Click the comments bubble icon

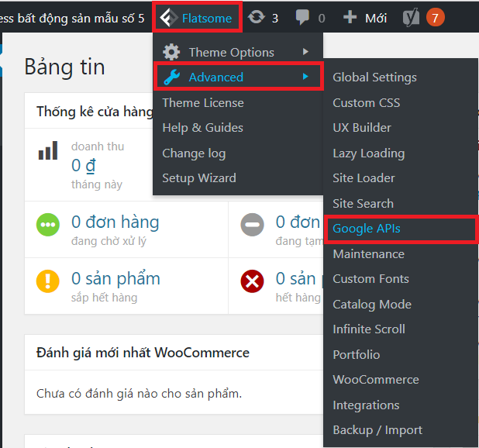click(x=302, y=17)
